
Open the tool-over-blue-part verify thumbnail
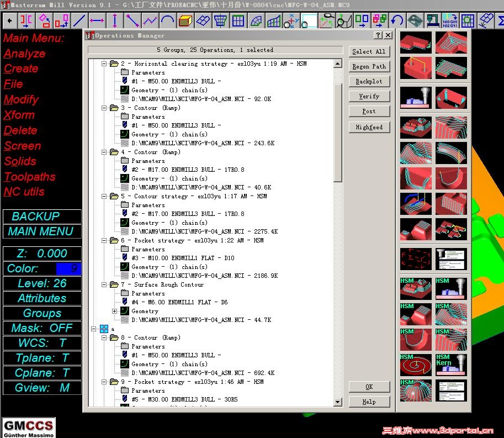tap(416, 98)
